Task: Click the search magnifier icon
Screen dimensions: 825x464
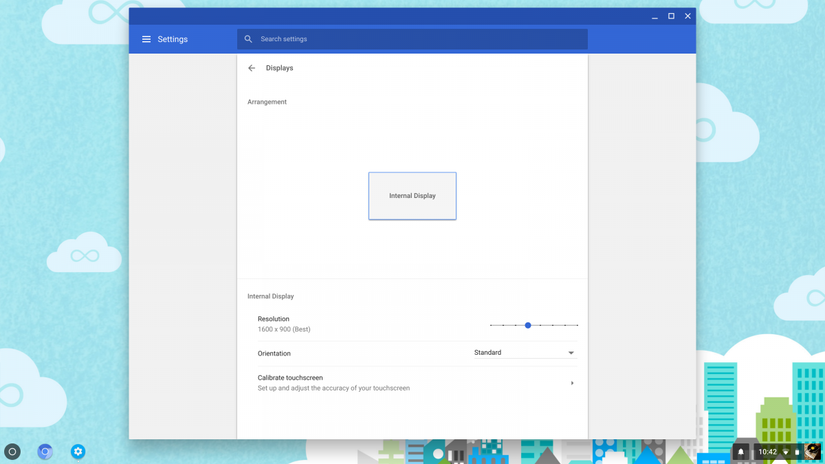Action: pyautogui.click(x=248, y=39)
